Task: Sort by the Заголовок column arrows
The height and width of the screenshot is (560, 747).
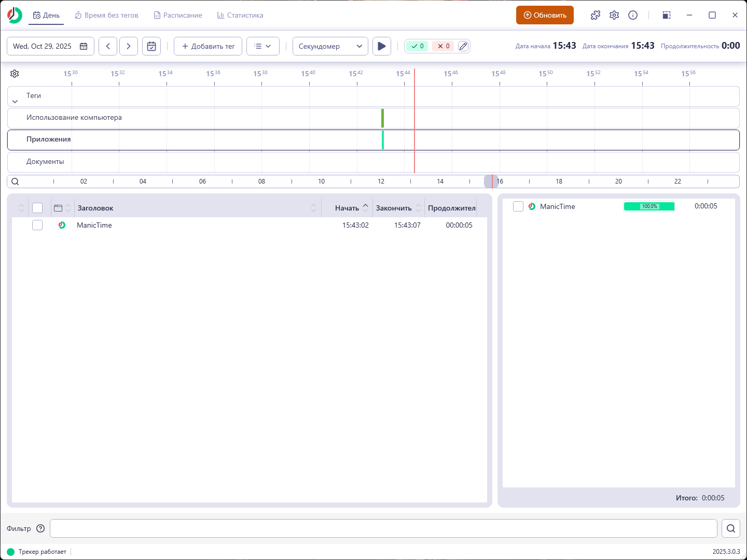Action: 313,208
